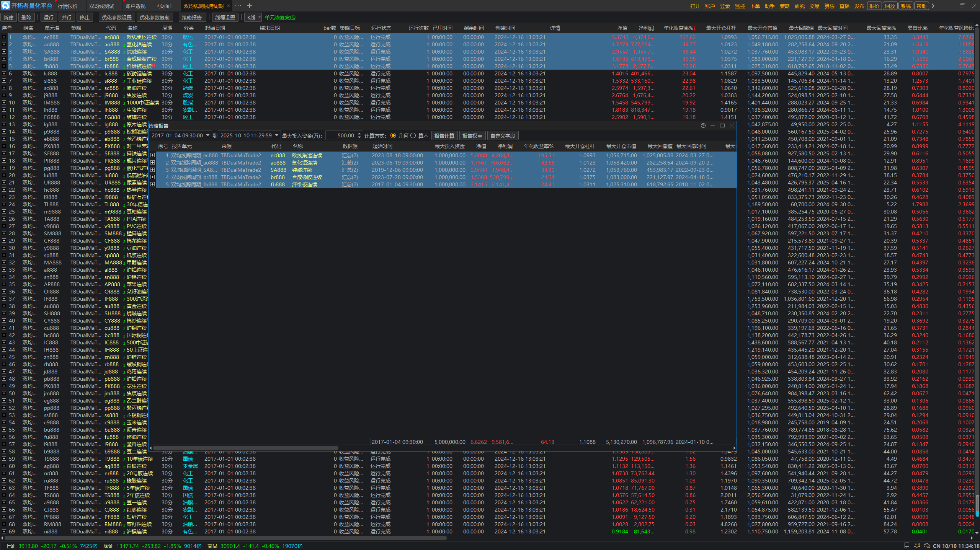The image size is (980, 551).
Task: Select the 算术 calculation radio button
Action: tap(413, 136)
